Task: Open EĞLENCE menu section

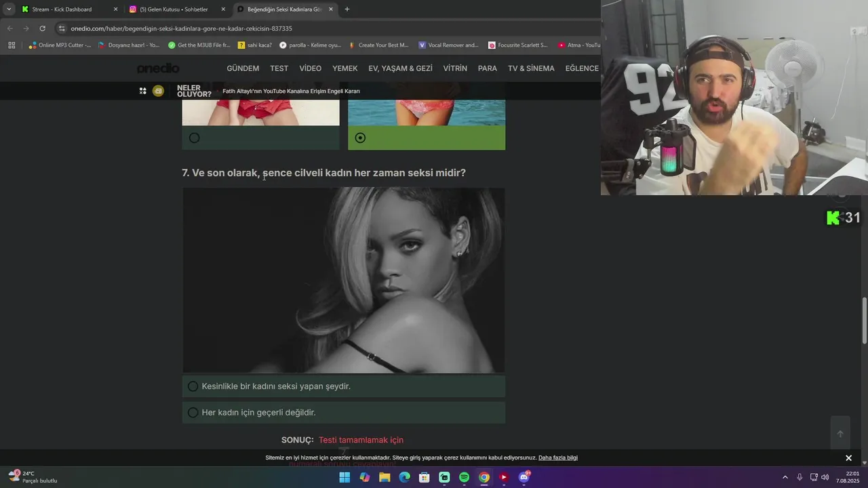Action: [582, 68]
